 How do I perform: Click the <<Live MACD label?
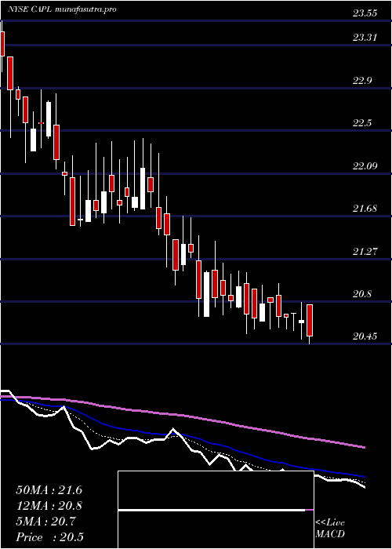pos(330,529)
